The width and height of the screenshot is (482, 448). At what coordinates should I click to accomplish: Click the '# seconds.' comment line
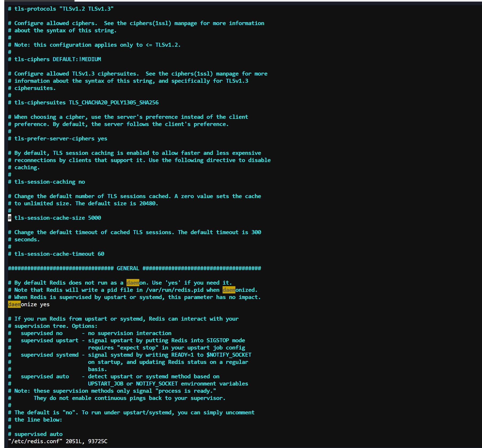pos(24,239)
